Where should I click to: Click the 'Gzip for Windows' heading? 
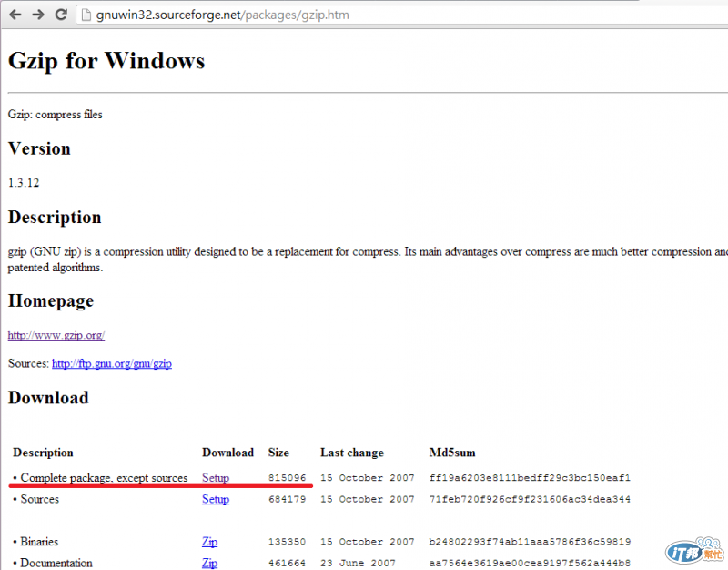[106, 61]
